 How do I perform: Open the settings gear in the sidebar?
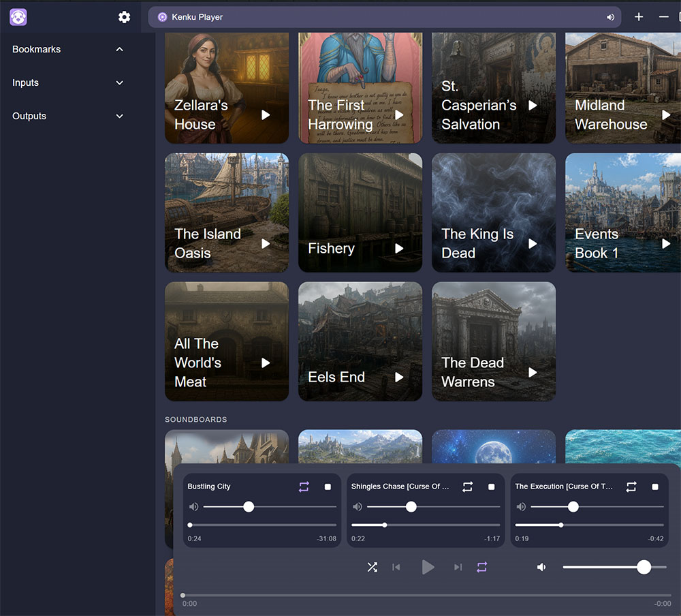[124, 17]
